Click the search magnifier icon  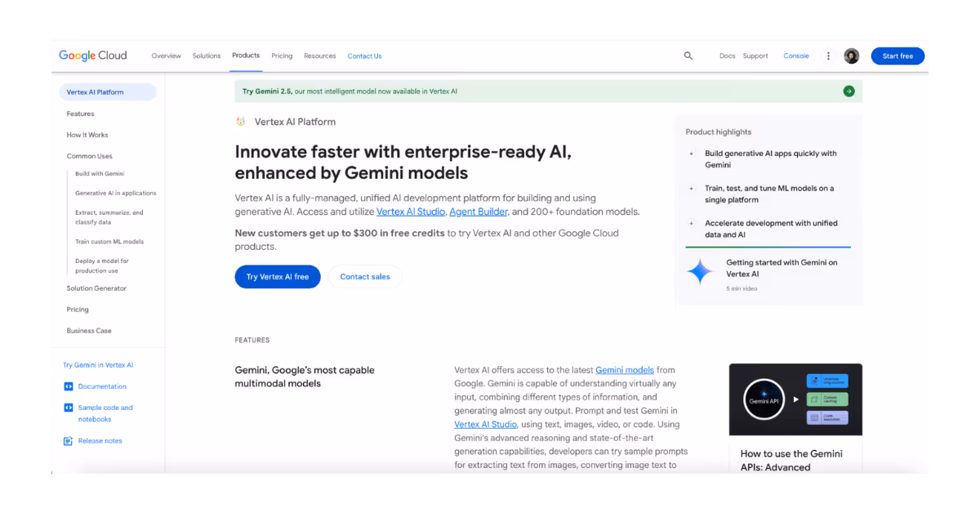pyautogui.click(x=688, y=56)
